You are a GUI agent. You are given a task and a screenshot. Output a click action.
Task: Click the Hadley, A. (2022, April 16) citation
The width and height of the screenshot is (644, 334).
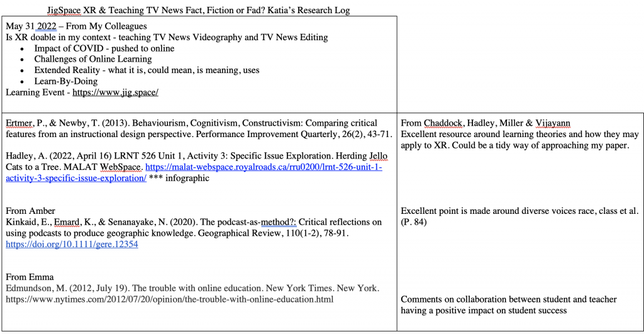196,156
